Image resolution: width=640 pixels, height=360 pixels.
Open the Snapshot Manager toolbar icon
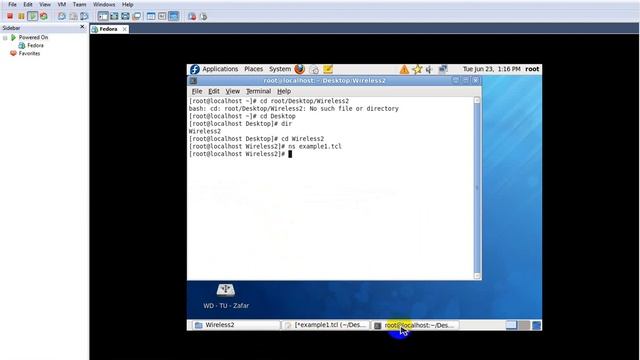coord(84,16)
